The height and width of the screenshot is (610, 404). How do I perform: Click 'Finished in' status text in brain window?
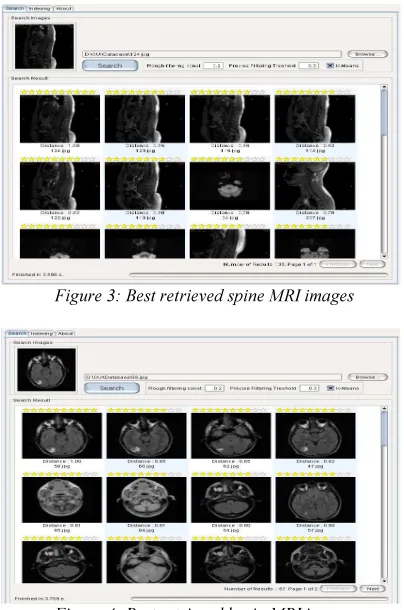[x=39, y=598]
